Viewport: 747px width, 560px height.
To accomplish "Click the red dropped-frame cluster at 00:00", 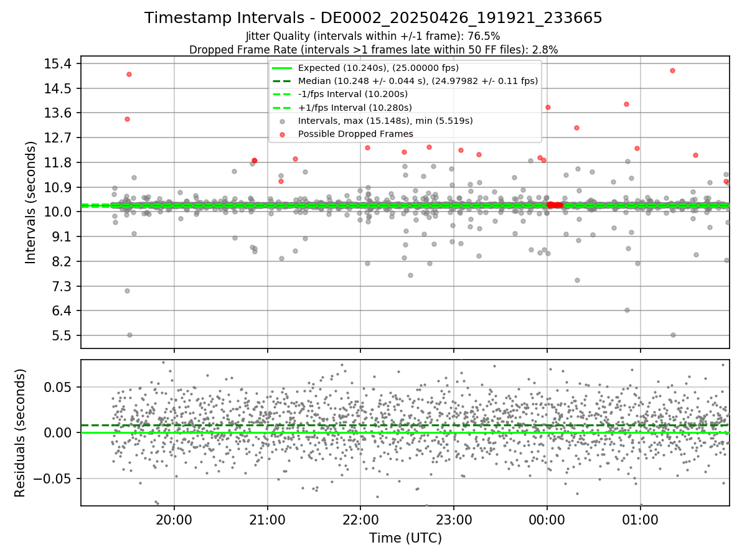I will pyautogui.click(x=555, y=205).
